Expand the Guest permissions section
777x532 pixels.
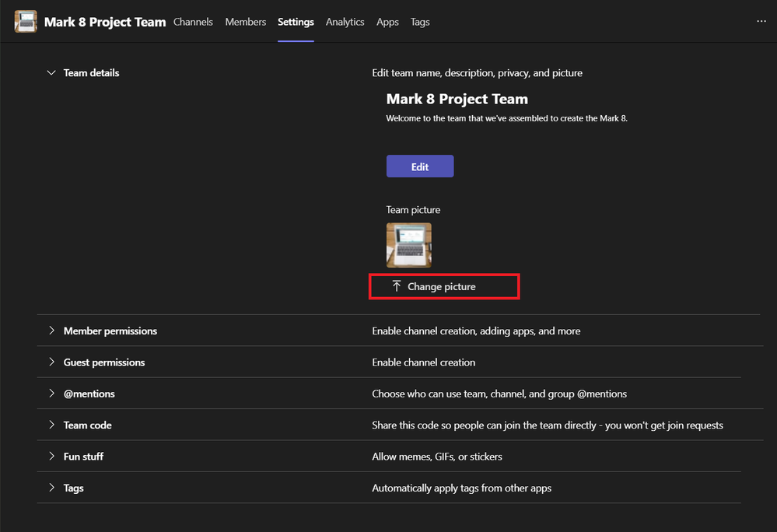tap(51, 362)
